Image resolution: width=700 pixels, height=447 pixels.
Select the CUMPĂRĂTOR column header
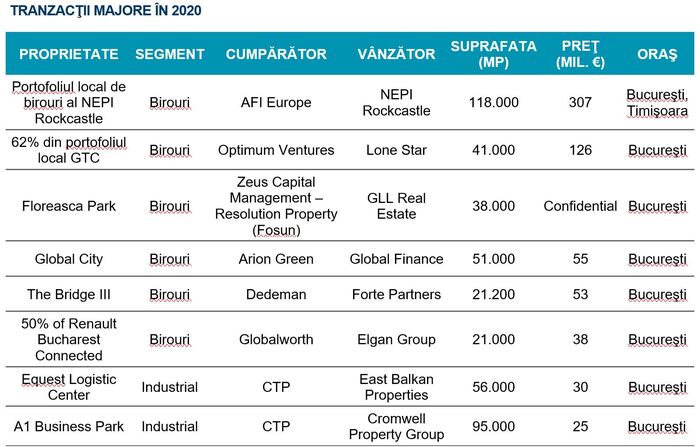point(276,54)
